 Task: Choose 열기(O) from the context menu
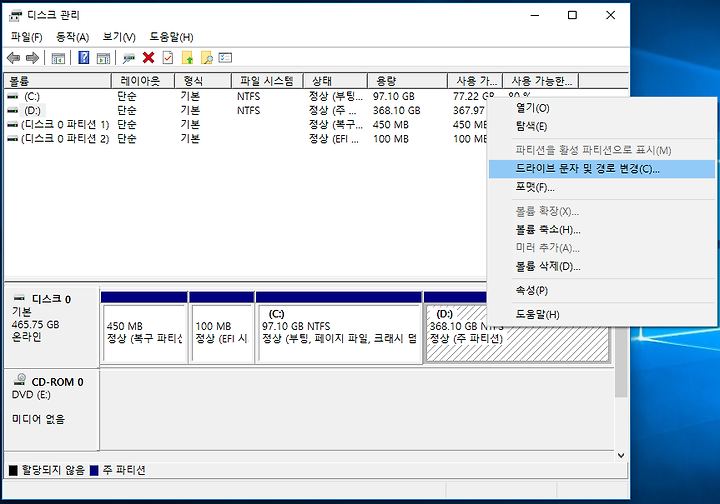[602, 108]
